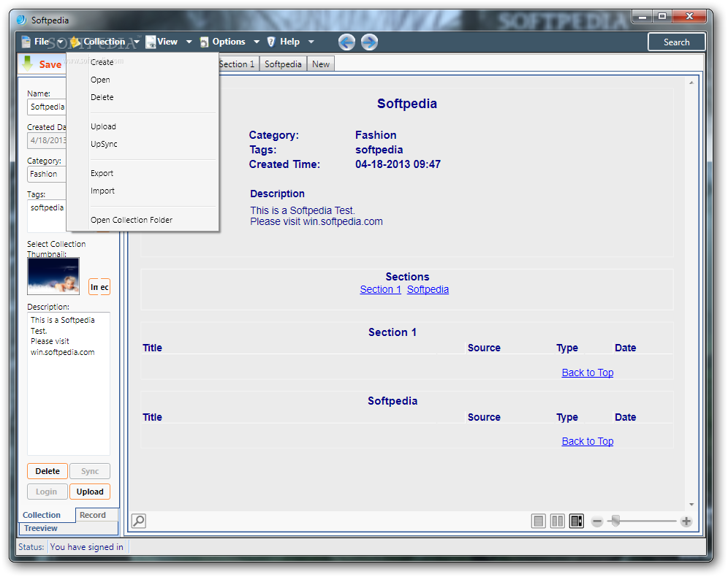Follow the Softpedia link under Sections
The image size is (728, 577).
(x=428, y=289)
